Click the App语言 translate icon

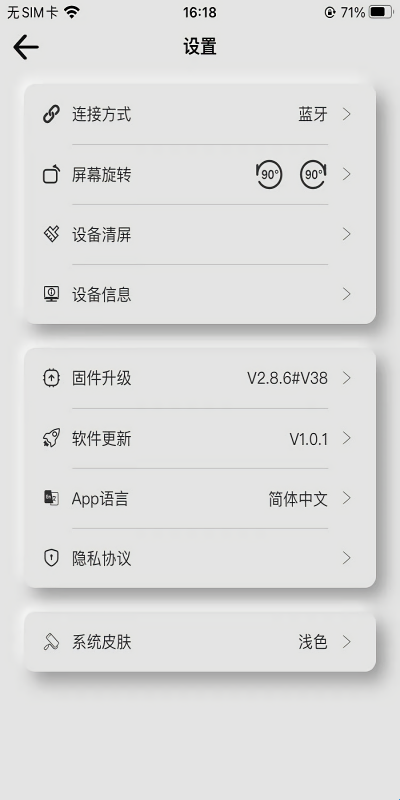point(51,498)
